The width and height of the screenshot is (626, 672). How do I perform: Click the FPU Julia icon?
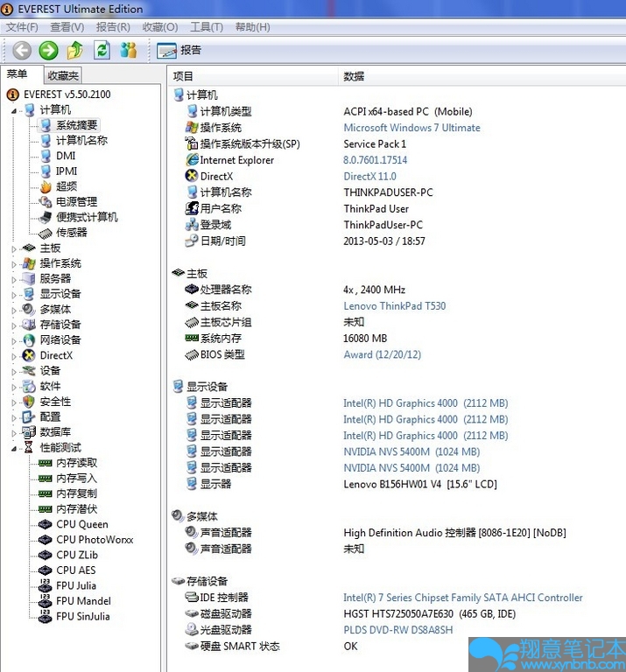pyautogui.click(x=45, y=585)
